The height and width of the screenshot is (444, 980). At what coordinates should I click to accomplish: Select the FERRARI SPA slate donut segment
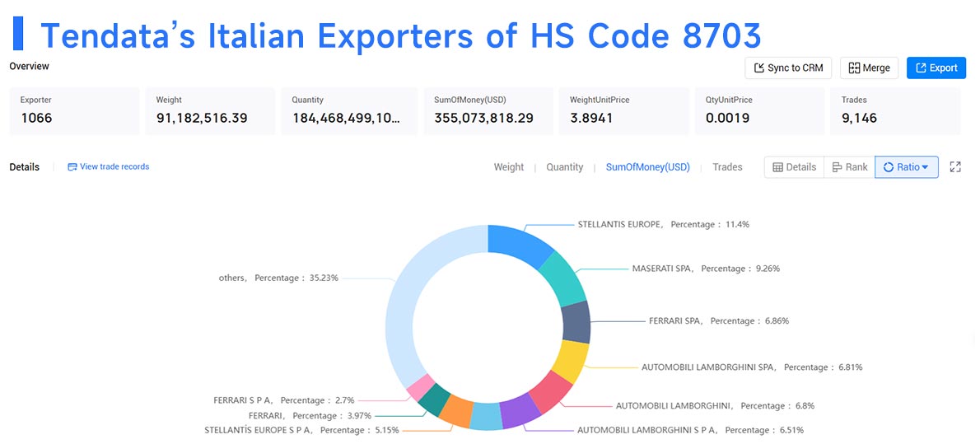click(577, 322)
